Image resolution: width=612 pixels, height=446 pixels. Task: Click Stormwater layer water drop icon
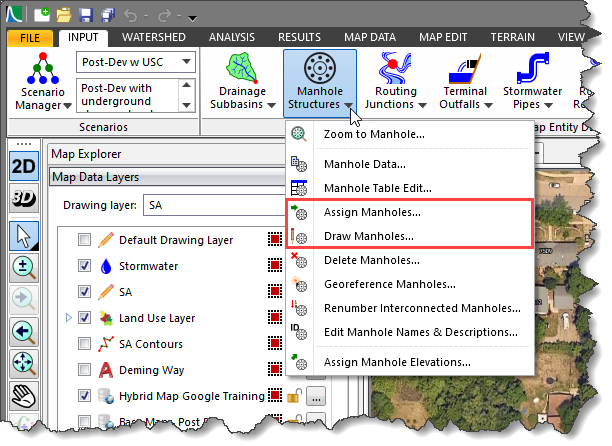(x=106, y=266)
